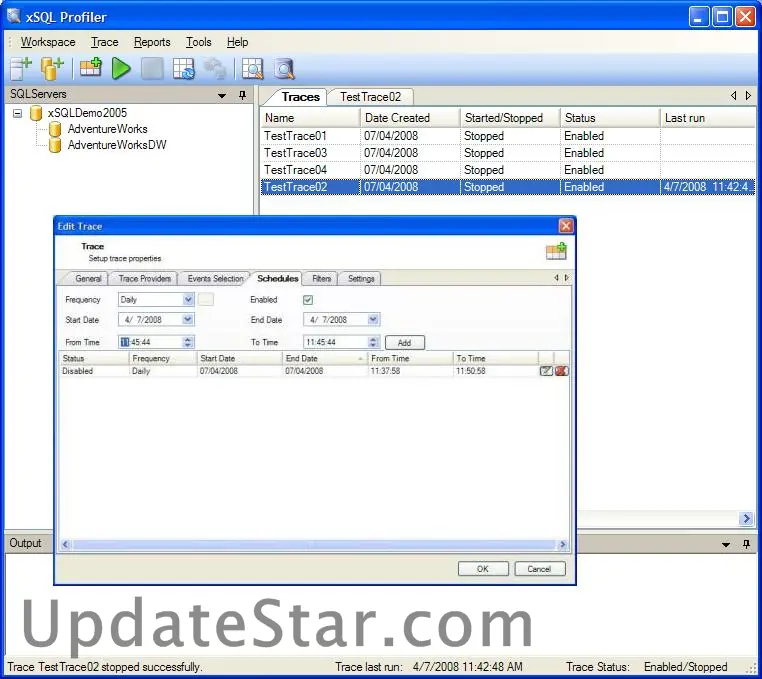
Task: Click the schedule list horizontal scrollbar
Action: [x=314, y=544]
